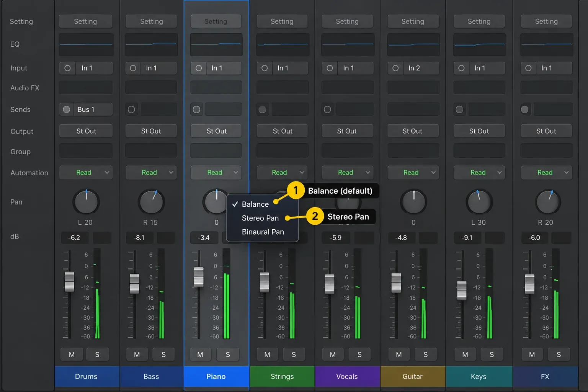Click the Bus 1 send slot on Drums
This screenshot has width=588, height=392.
tap(93, 109)
